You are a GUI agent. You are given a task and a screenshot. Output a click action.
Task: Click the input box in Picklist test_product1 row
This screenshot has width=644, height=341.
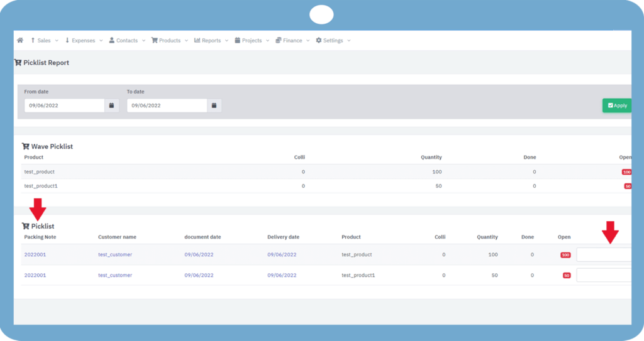point(604,275)
